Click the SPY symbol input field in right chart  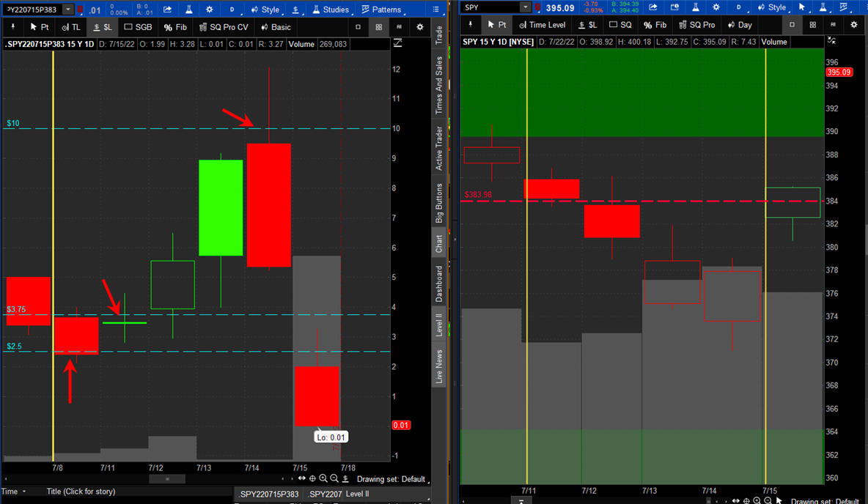coord(490,7)
